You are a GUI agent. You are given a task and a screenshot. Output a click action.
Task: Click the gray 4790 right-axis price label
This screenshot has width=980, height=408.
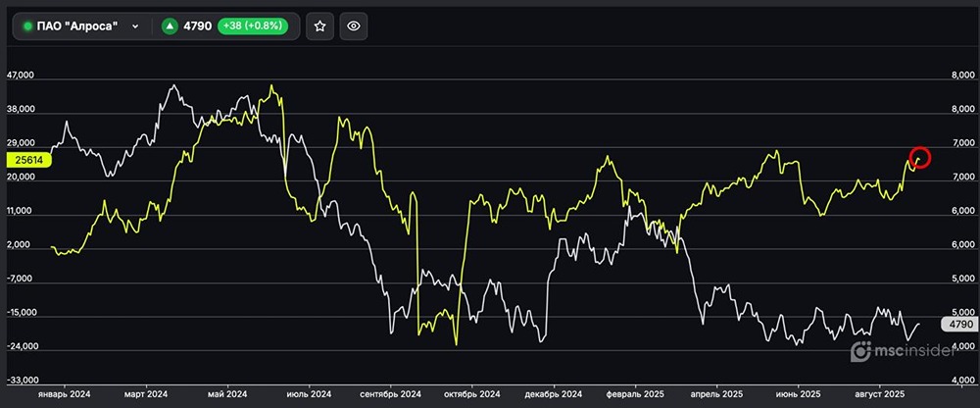957,324
